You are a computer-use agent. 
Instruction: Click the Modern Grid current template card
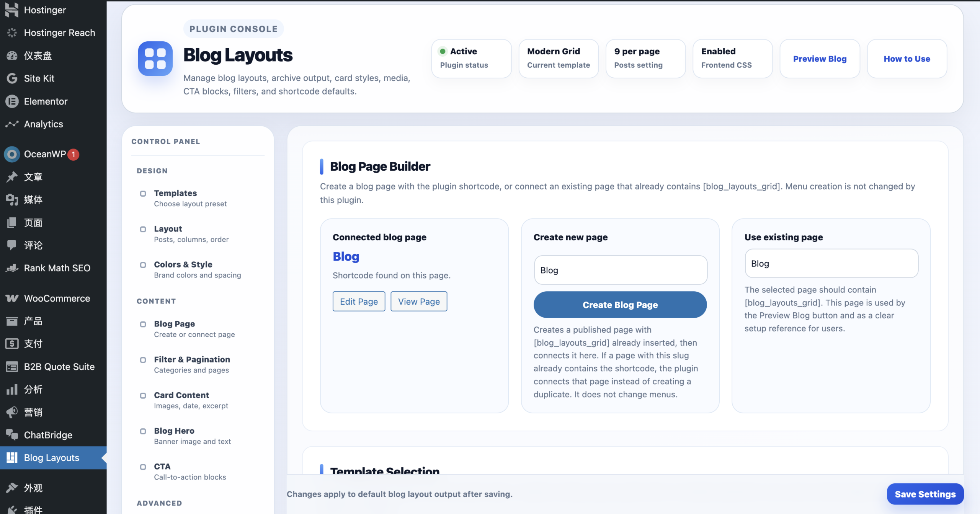coord(559,59)
